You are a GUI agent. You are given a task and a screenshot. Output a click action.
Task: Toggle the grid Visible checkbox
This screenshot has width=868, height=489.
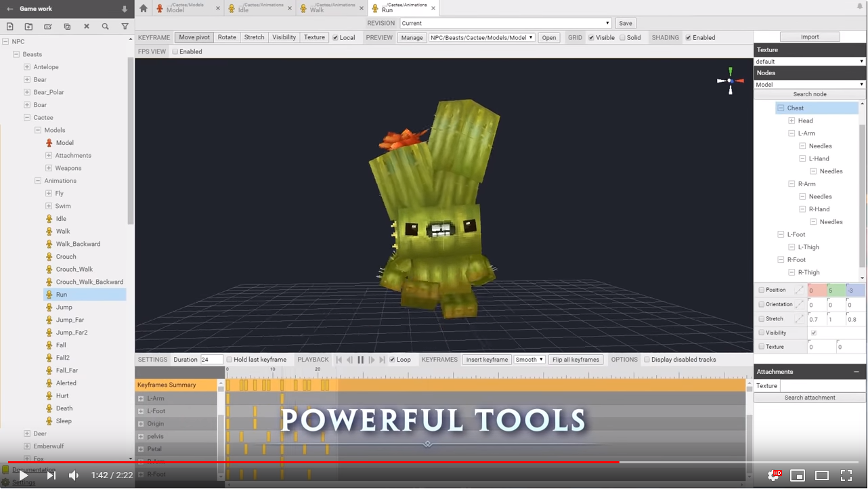pos(591,38)
